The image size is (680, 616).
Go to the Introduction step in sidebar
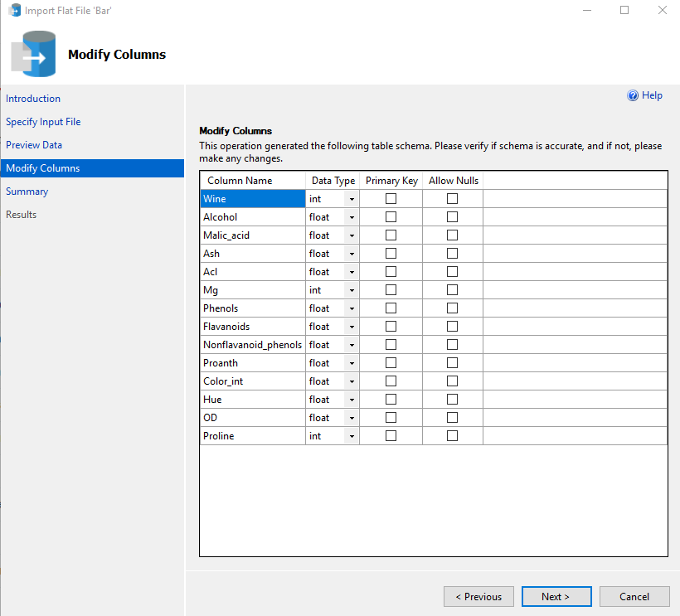(x=33, y=99)
